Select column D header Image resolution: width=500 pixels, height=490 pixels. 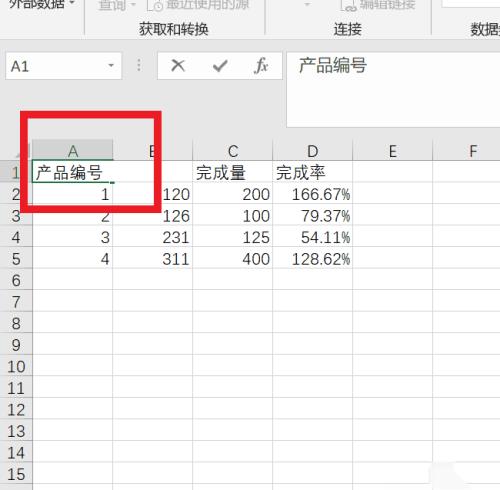(312, 151)
